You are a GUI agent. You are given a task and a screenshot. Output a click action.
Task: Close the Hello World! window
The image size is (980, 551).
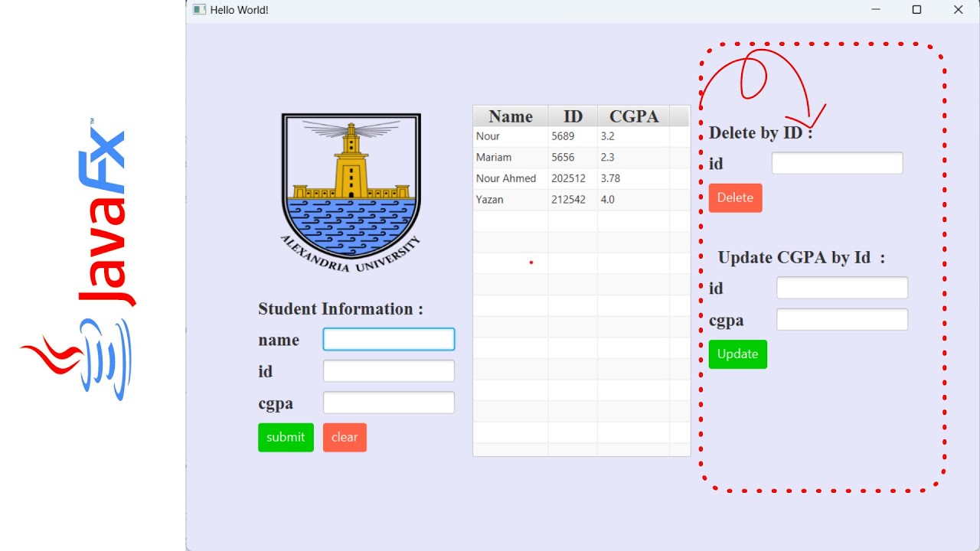958,10
